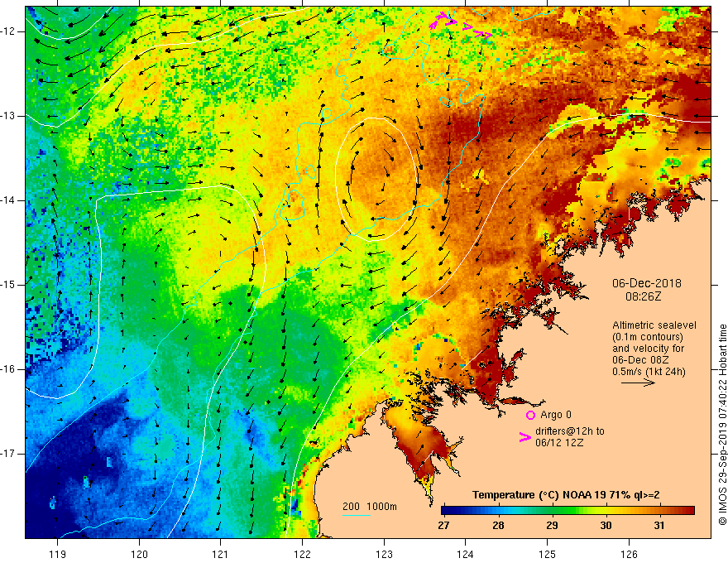Click the longitude axis label 125
728x563 pixels.
click(547, 554)
